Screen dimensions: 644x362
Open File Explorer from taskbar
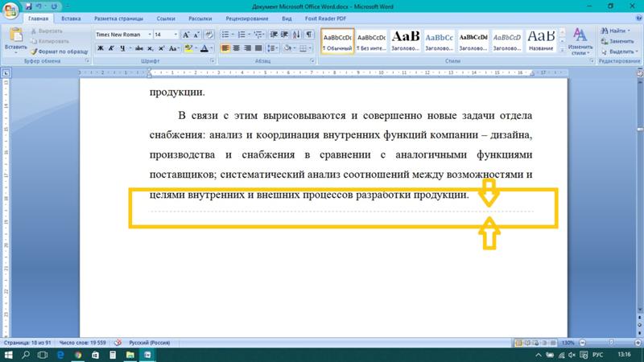(x=130, y=355)
